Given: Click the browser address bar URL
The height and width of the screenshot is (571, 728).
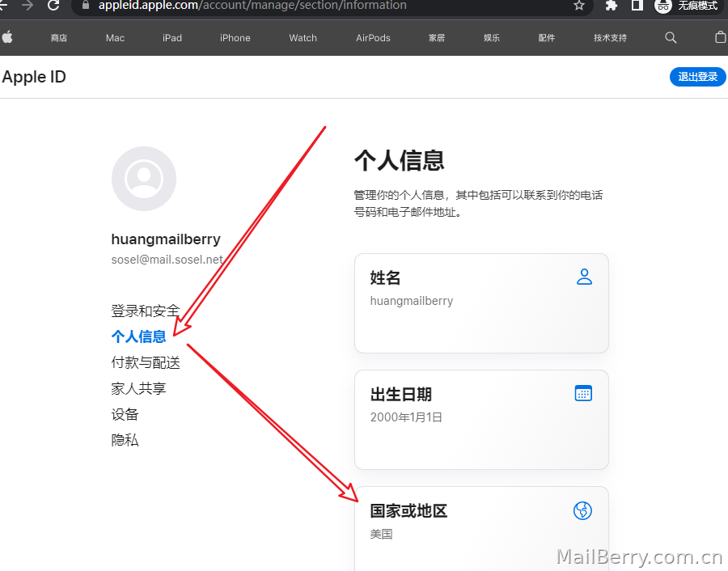Looking at the screenshot, I should 252,6.
